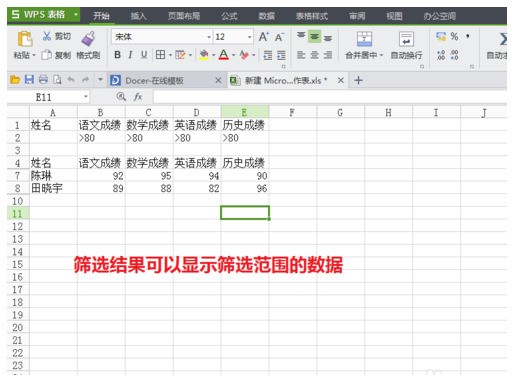Viewport: 529px width, 375px height.
Task: Open the WPS 表格 application menu
Action: pos(44,15)
